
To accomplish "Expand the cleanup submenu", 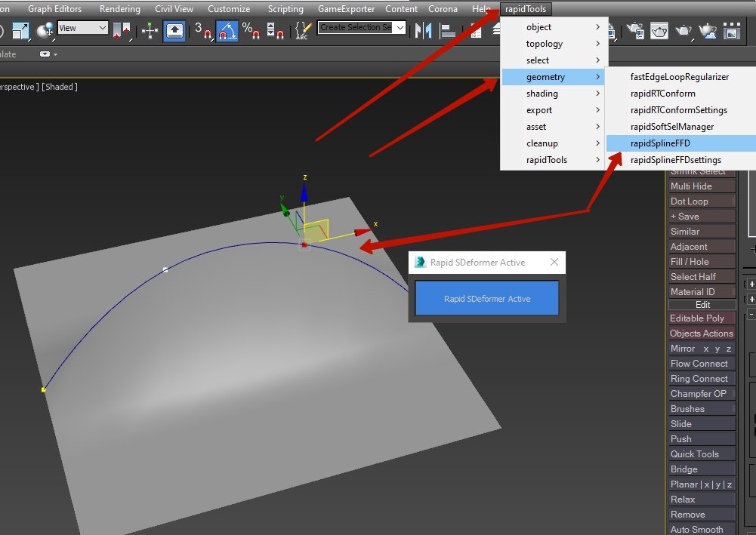I will point(554,143).
